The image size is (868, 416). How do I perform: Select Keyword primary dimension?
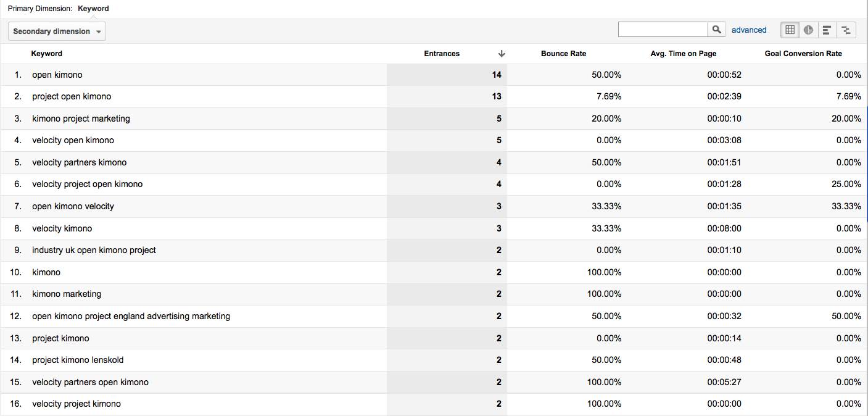[93, 9]
